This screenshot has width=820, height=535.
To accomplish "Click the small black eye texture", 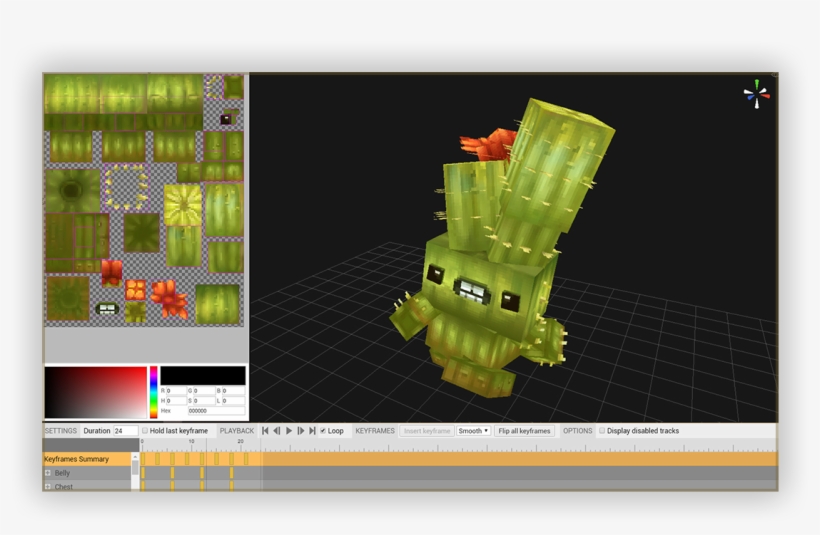I will pos(226,119).
